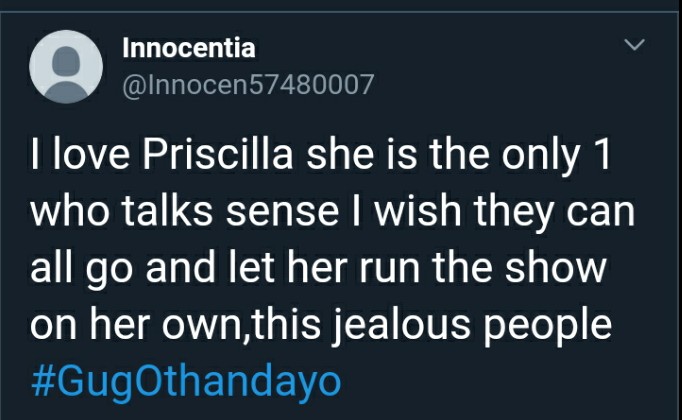Click the word 'wish' in the second line
The width and height of the screenshot is (682, 420).
click(x=418, y=211)
